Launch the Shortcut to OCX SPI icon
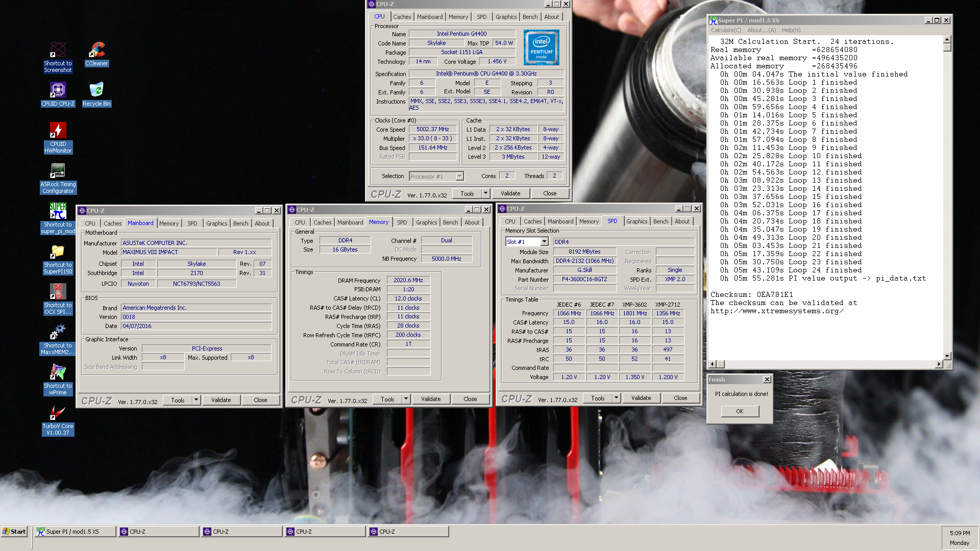 [x=58, y=299]
